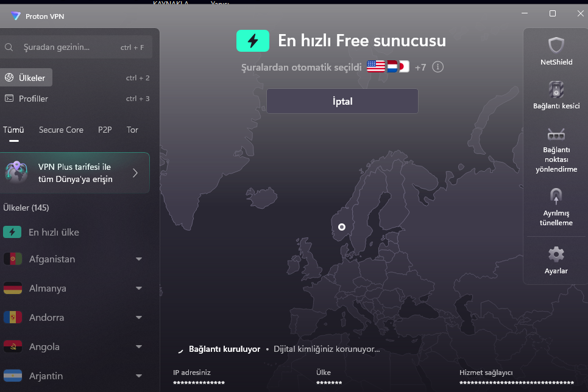Open Ayrılmış tünelleme split tunneling icon

[x=556, y=196]
